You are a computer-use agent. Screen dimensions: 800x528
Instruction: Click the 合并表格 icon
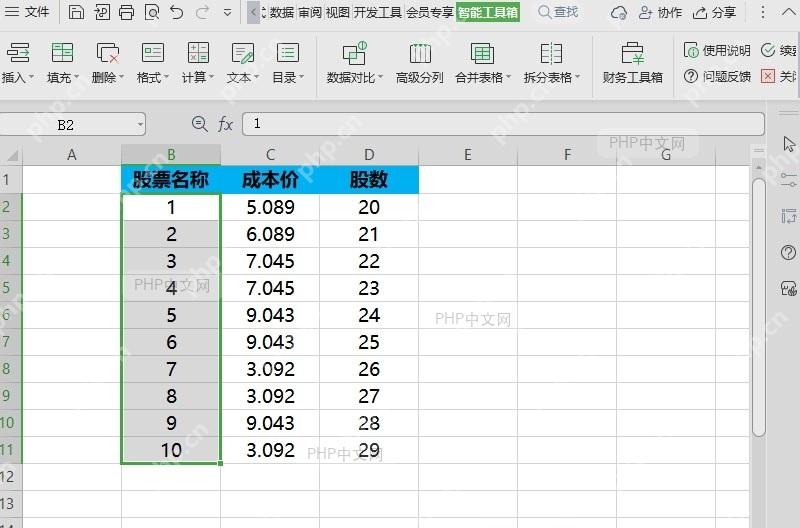482,54
